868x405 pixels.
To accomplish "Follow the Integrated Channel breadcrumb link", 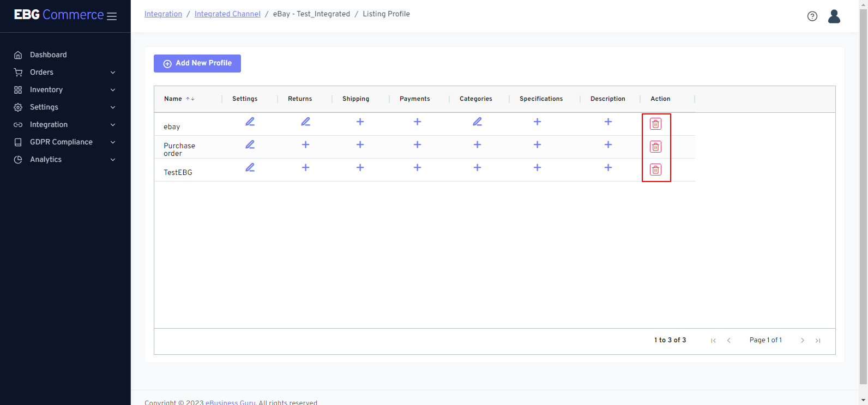I will pyautogui.click(x=227, y=14).
